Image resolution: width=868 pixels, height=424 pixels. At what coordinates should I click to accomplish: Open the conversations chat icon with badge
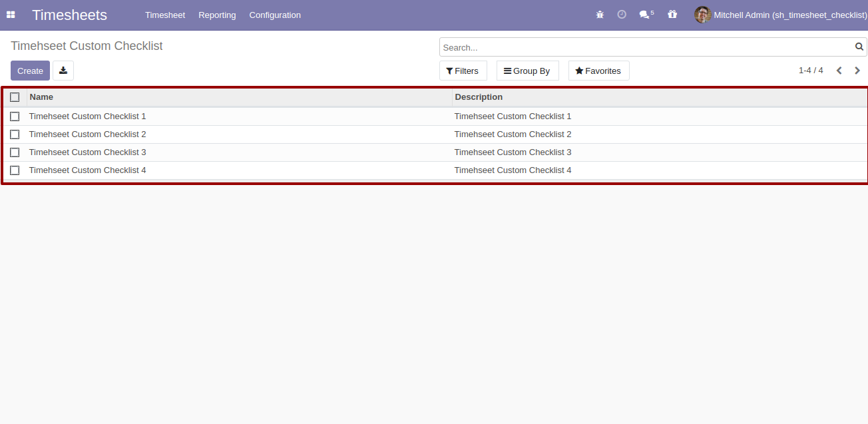(x=646, y=15)
